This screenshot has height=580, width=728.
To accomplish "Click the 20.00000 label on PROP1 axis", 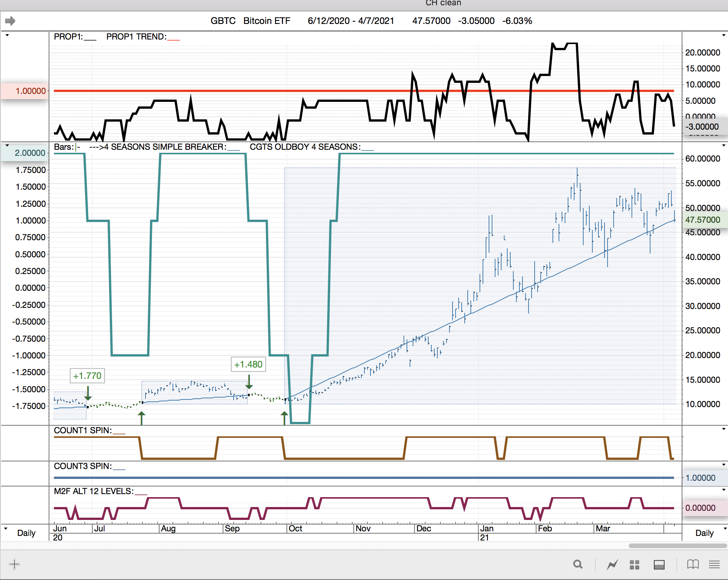I will coord(703,53).
